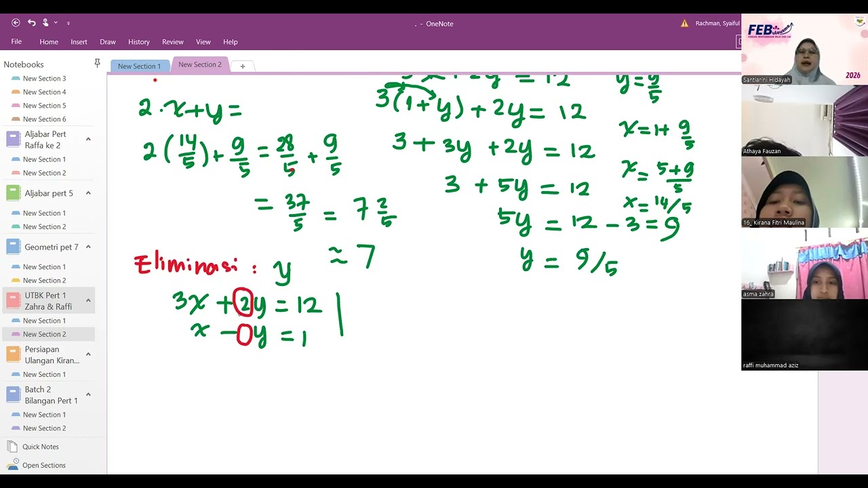Click the Batch 2 Bilangan notebook icon

coord(14,394)
